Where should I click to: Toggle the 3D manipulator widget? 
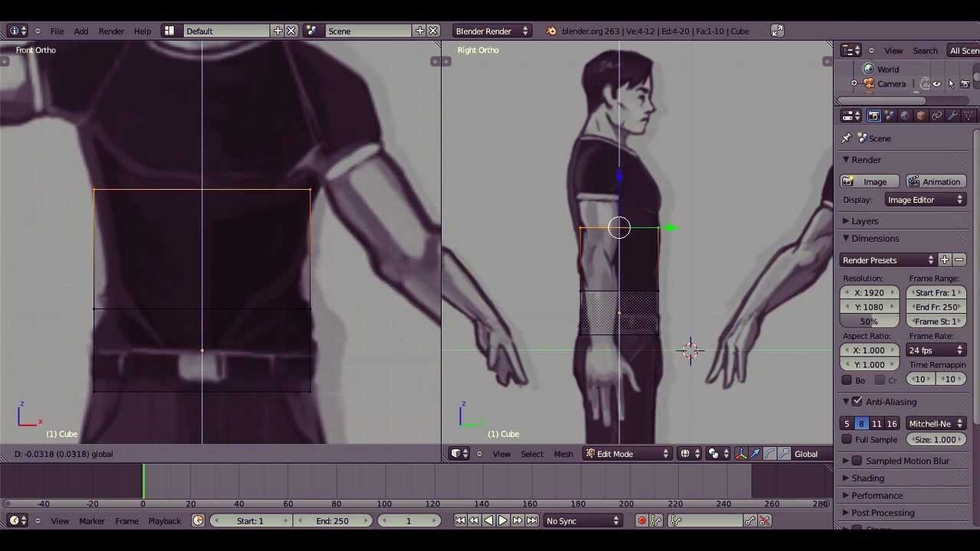(x=740, y=454)
